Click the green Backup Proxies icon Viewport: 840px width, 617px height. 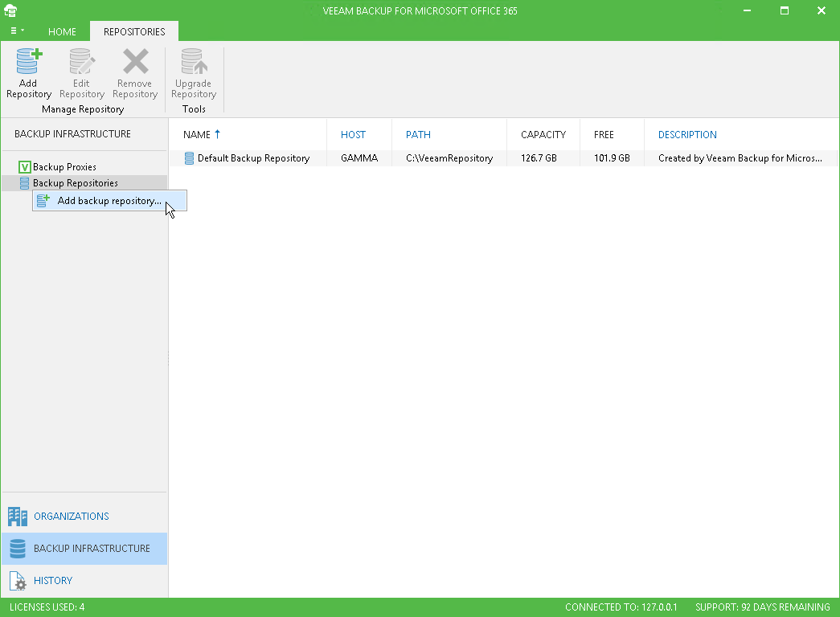[24, 167]
